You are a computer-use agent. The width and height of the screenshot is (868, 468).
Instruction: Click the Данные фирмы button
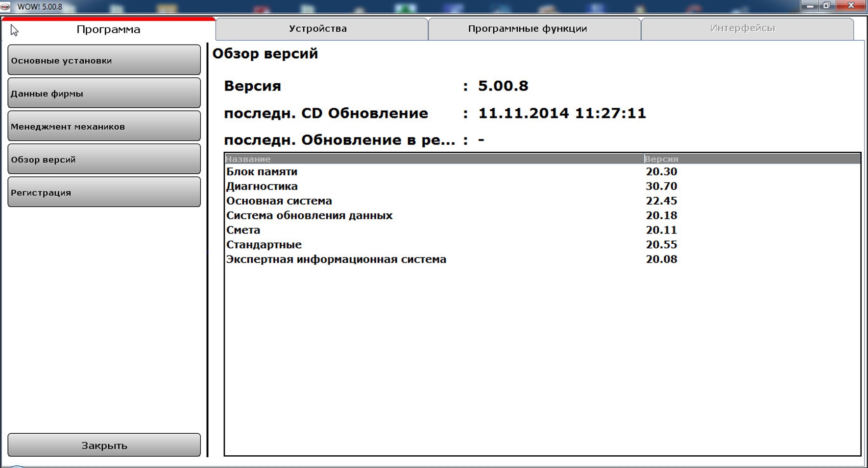click(104, 93)
